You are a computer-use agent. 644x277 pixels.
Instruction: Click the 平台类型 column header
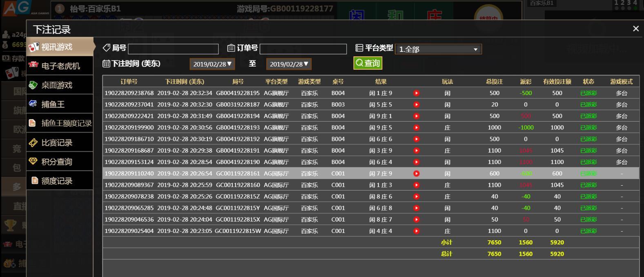[x=276, y=82]
